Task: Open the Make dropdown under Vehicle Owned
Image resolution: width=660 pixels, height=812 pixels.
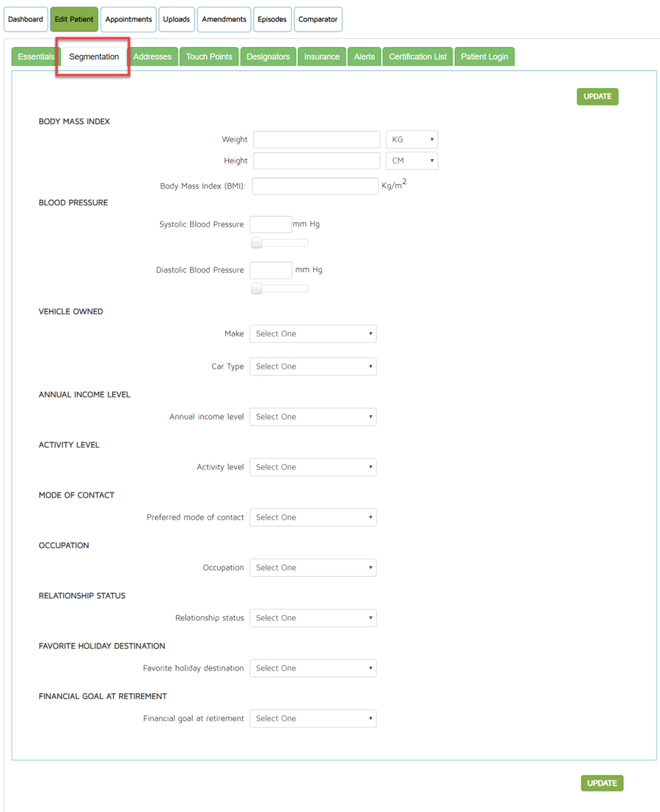Action: click(312, 334)
